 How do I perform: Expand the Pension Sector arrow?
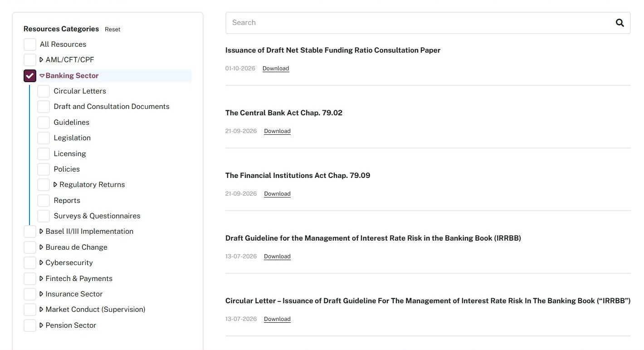pyautogui.click(x=41, y=325)
